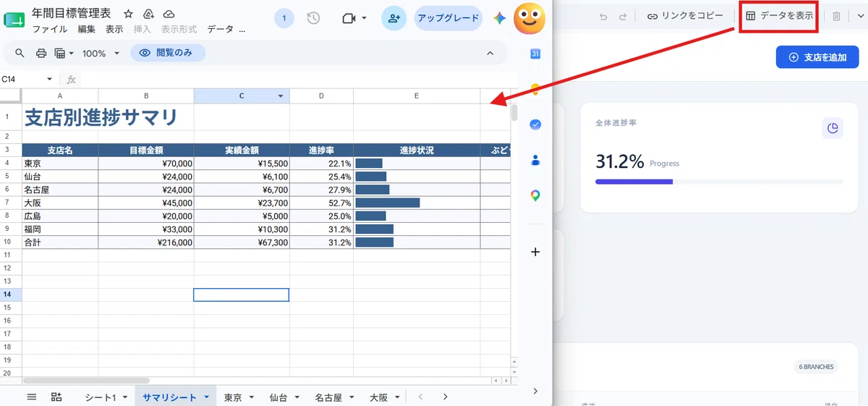
Task: Switch to the 大阪 sheet tab
Action: 378,397
